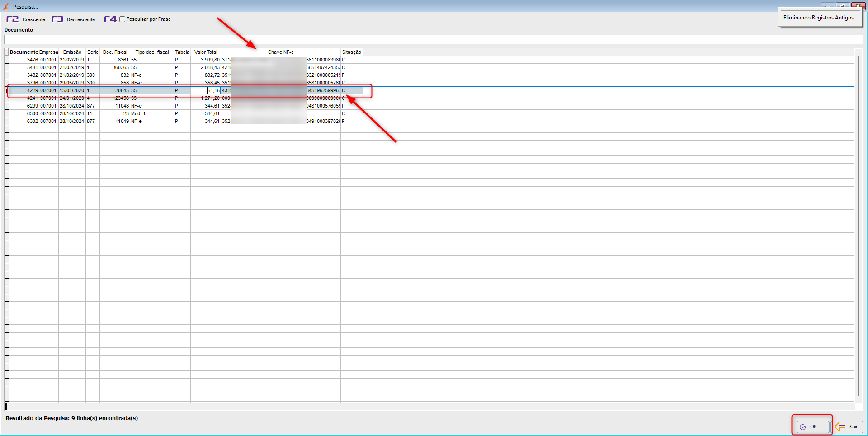Click the app icon in the Pesquisa title bar
Screen dimensions: 868x436
click(6, 6)
